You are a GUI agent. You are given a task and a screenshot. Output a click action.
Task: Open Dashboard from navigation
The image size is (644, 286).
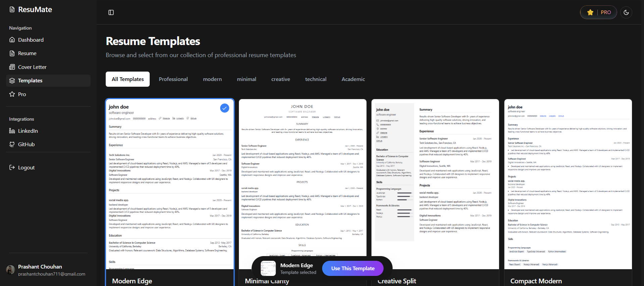click(48, 40)
